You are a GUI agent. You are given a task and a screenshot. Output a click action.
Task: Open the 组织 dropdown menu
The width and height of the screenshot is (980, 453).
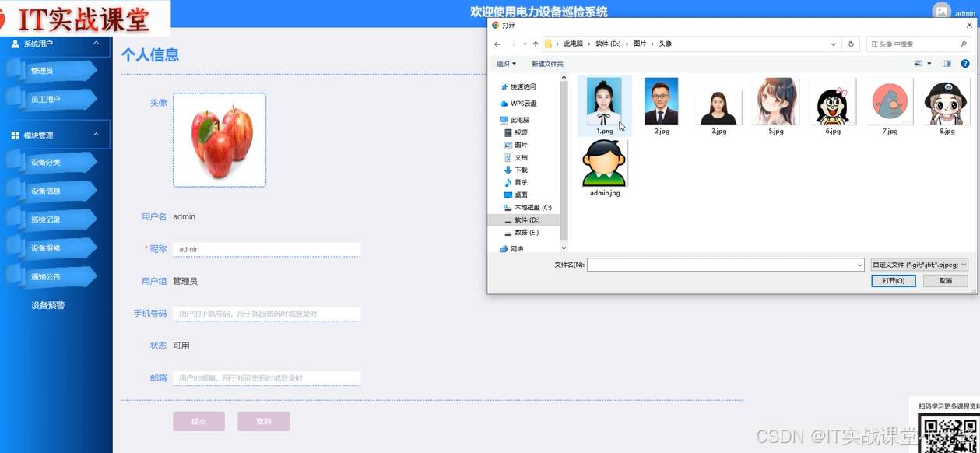506,64
